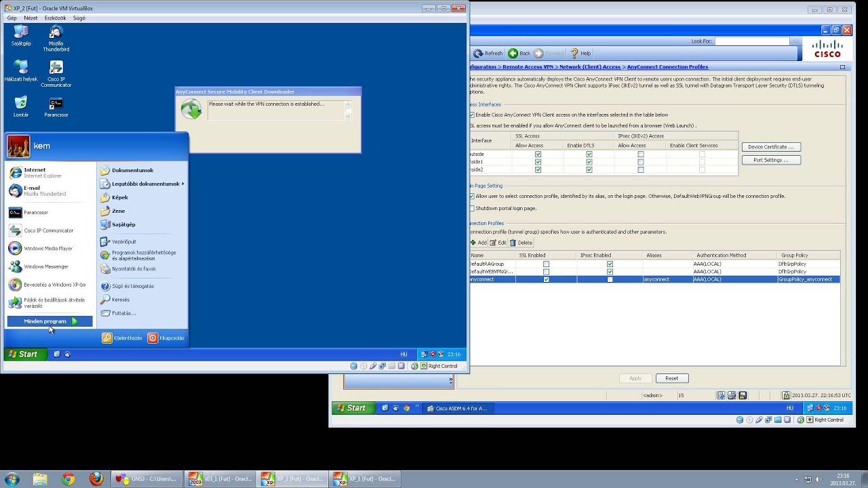Viewport: 868px width, 488px height.
Task: Select Windows Media Player in Start menu
Action: 50,249
